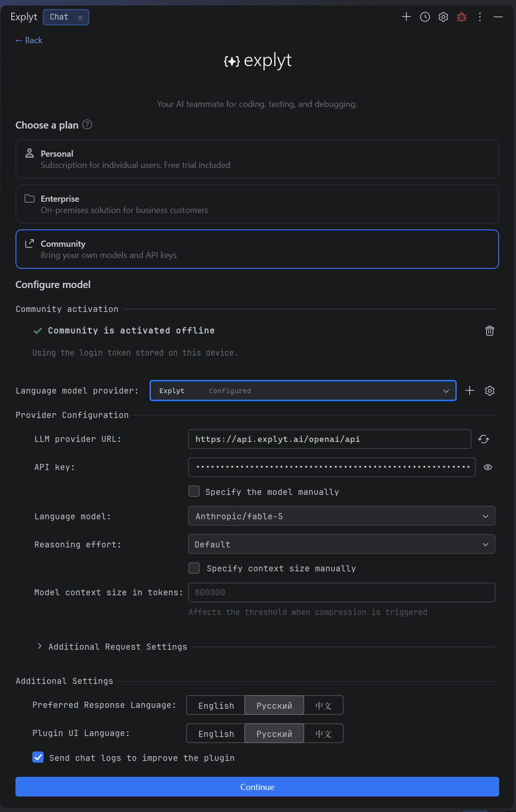
Task: Open chat history clock icon
Action: 425,17
